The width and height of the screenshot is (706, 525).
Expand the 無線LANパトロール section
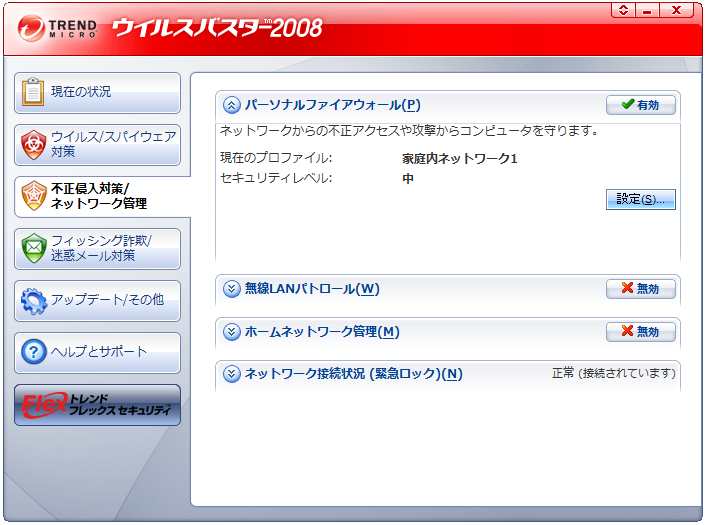tap(232, 289)
